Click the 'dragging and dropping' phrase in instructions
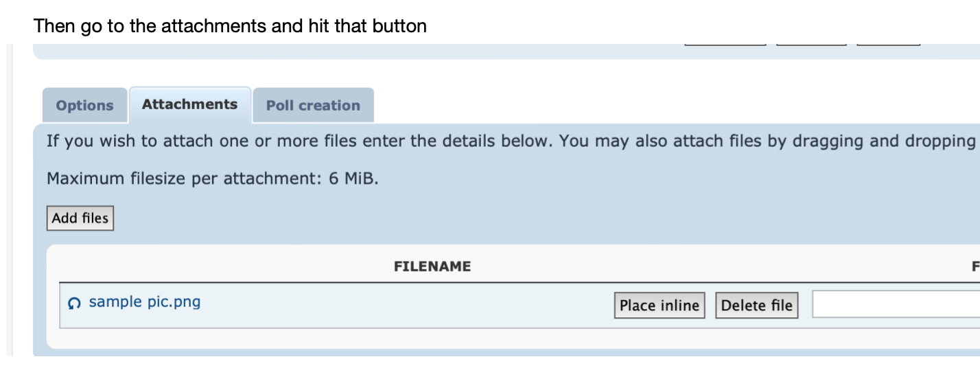 coord(884,141)
